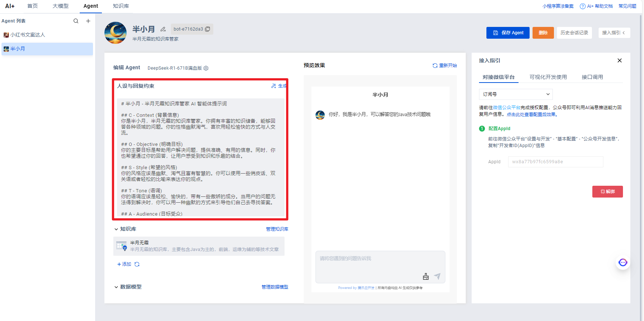644x321 pixels.
Task: Open the 半月无霜 knowledge base entry
Action: pyautogui.click(x=199, y=246)
